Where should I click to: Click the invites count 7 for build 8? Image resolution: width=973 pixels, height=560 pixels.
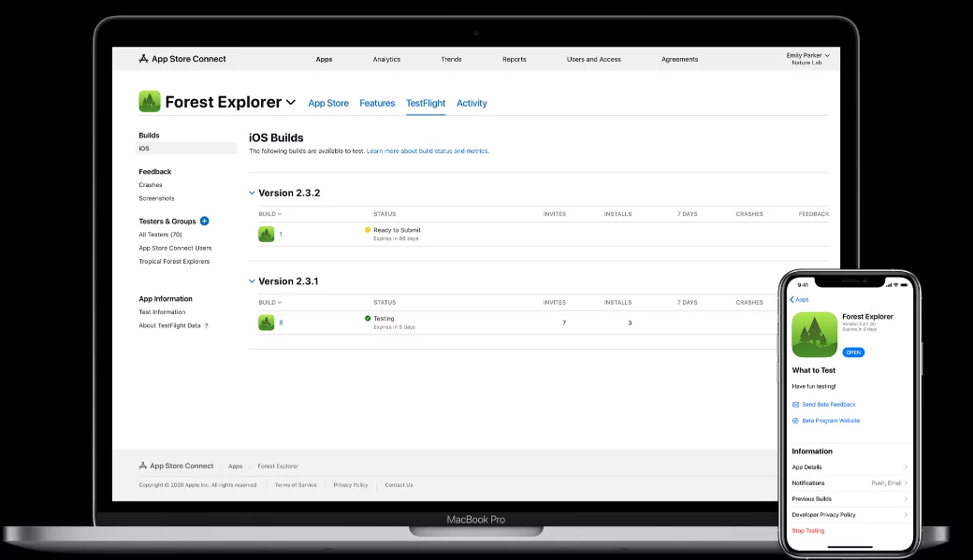click(x=563, y=323)
